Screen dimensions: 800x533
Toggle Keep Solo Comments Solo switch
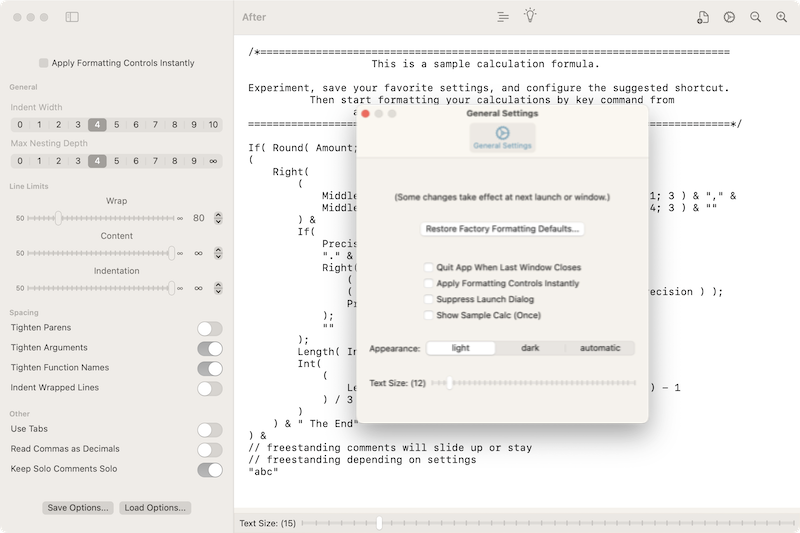210,470
